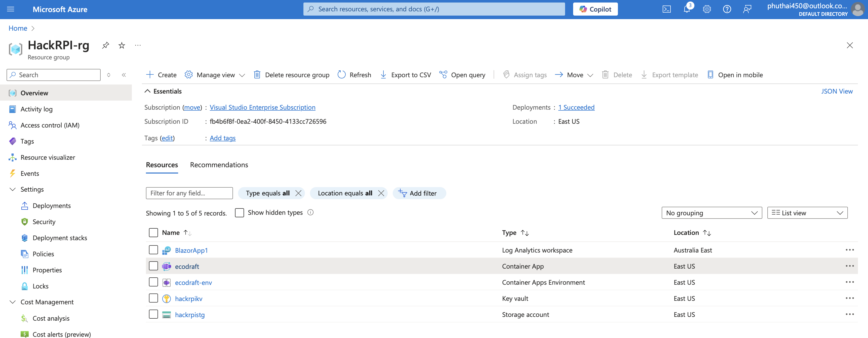Collapse the Essentials section
Viewport: 868px width, 338px height.
click(x=148, y=91)
